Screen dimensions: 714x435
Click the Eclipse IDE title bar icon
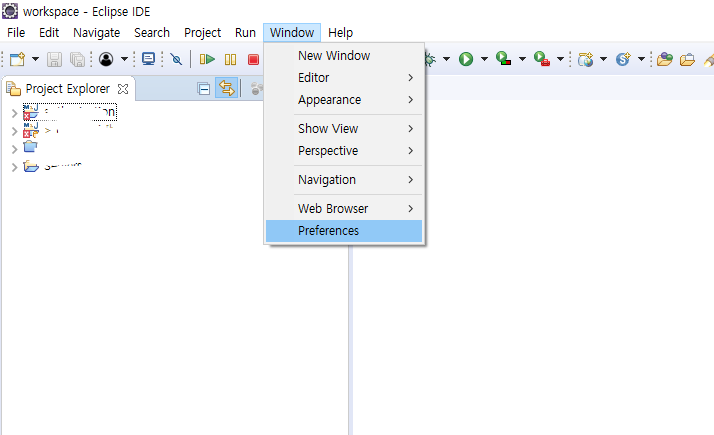pyautogui.click(x=10, y=11)
